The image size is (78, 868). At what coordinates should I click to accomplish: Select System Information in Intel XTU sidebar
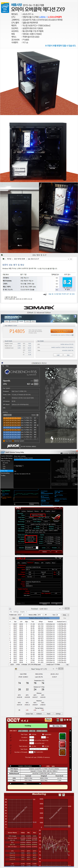(x=7, y=456)
